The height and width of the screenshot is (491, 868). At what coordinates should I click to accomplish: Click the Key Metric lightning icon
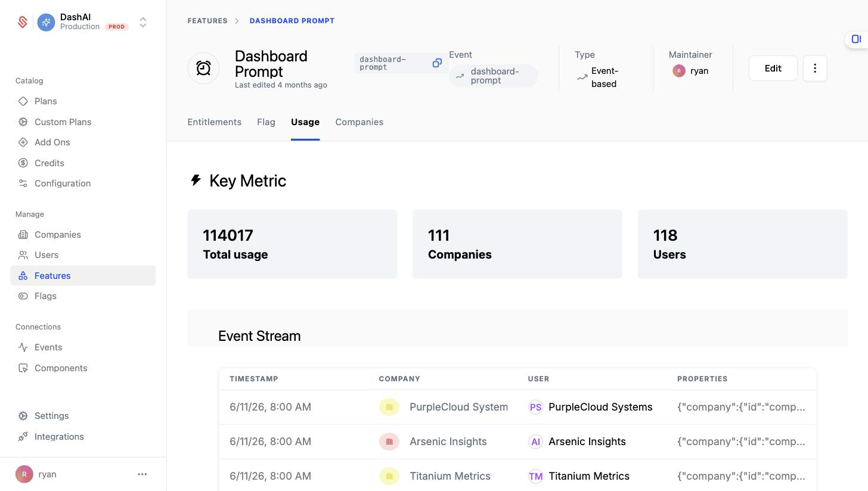tap(196, 180)
